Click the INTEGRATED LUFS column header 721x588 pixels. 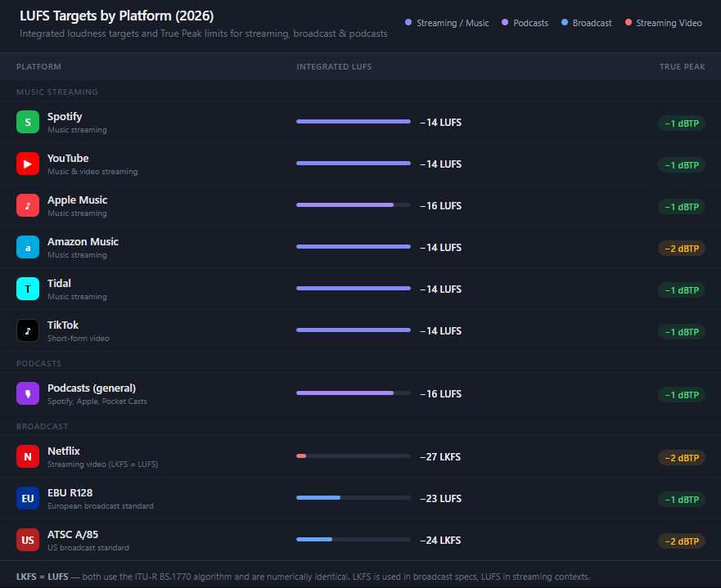(334, 66)
